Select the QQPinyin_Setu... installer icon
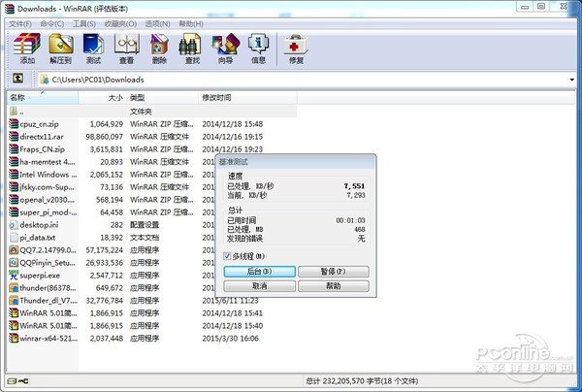This screenshot has width=582, height=392. [x=14, y=262]
